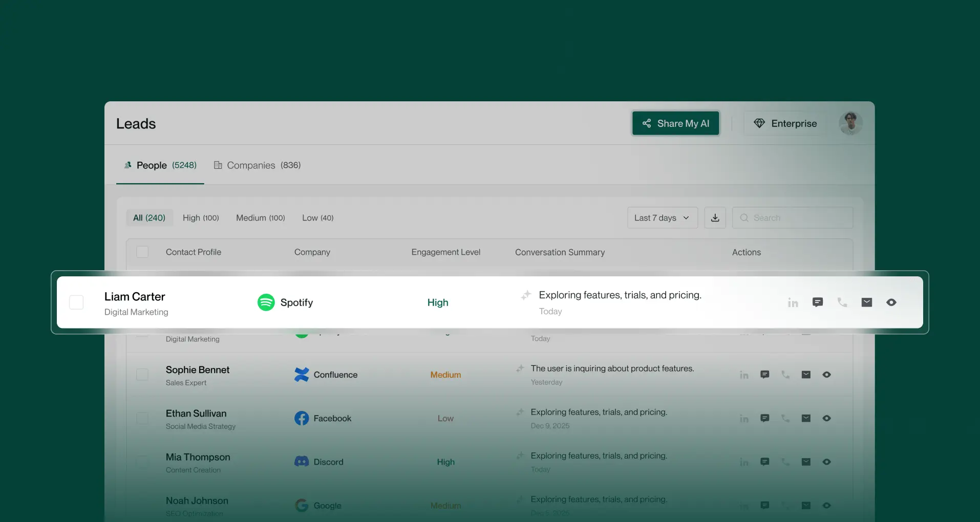
Task: Click the phone icon for Mia Thompson
Action: coord(785,462)
